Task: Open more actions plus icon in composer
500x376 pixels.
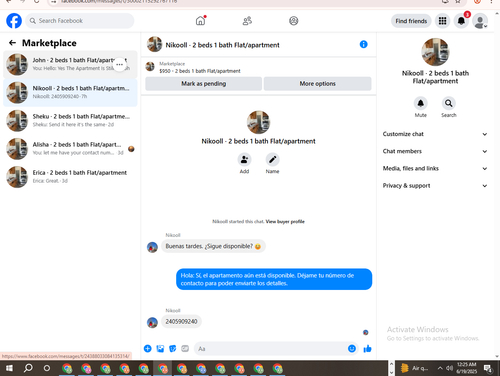Action: [148, 349]
